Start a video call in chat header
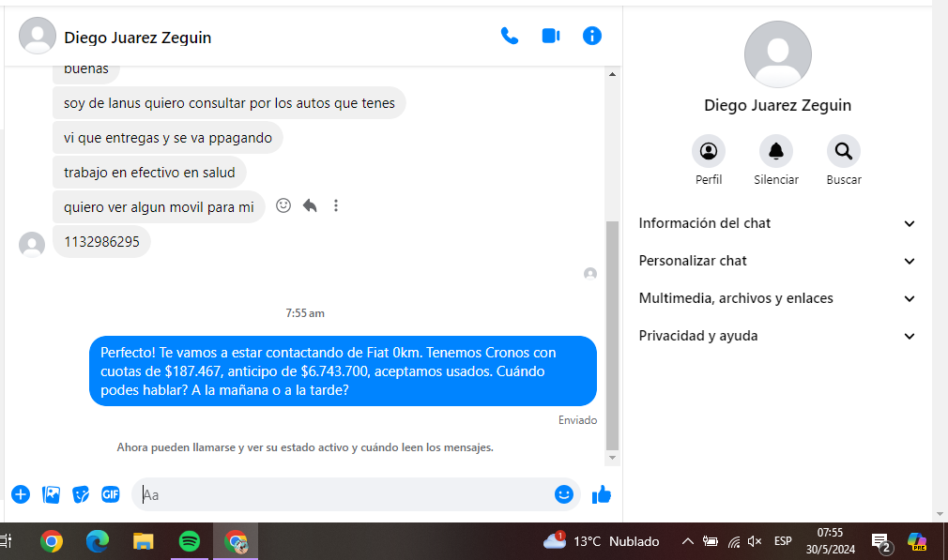The width and height of the screenshot is (948, 560). [x=551, y=37]
